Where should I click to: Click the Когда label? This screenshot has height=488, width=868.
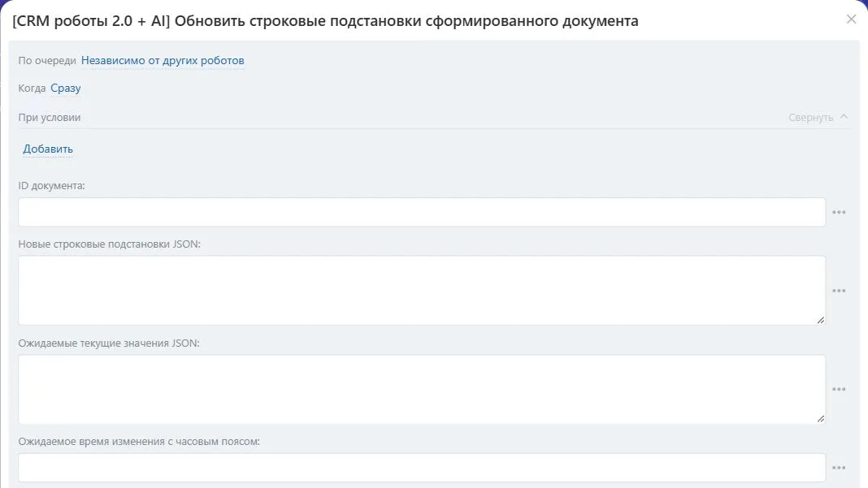pyautogui.click(x=32, y=88)
